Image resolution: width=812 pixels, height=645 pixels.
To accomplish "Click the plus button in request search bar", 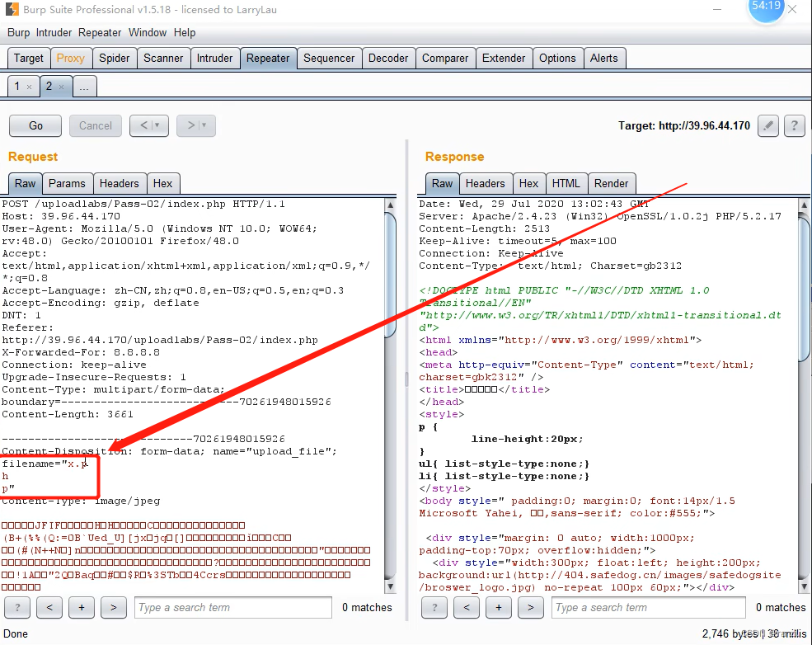I will pyautogui.click(x=82, y=607).
